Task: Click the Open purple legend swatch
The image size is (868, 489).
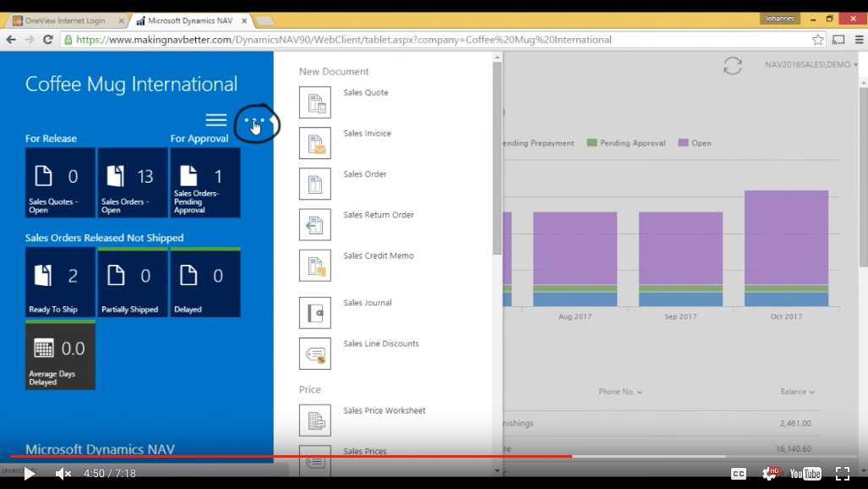Action: coord(683,142)
